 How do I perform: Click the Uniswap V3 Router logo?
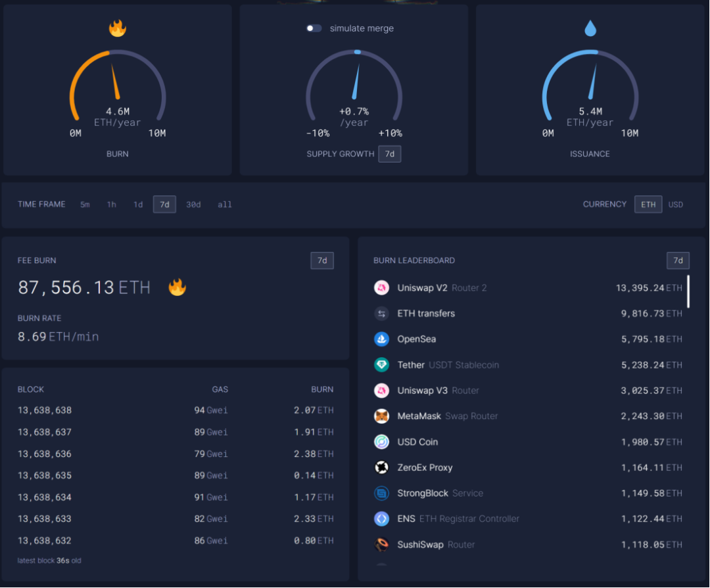[382, 391]
